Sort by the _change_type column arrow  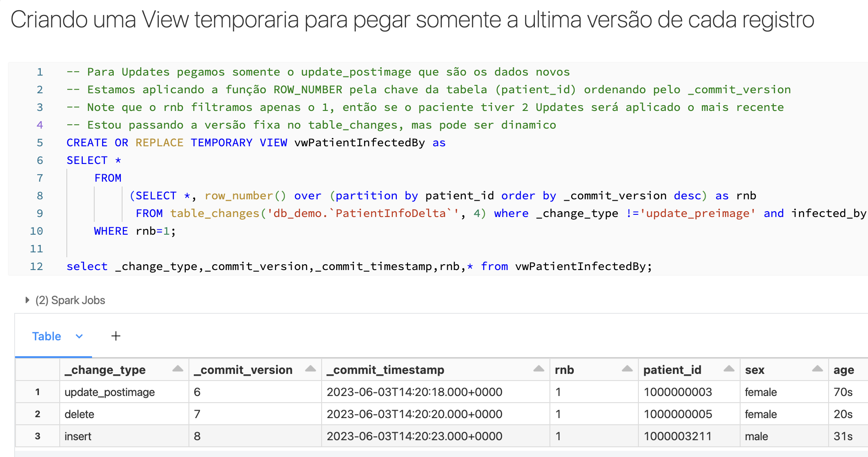point(178,369)
